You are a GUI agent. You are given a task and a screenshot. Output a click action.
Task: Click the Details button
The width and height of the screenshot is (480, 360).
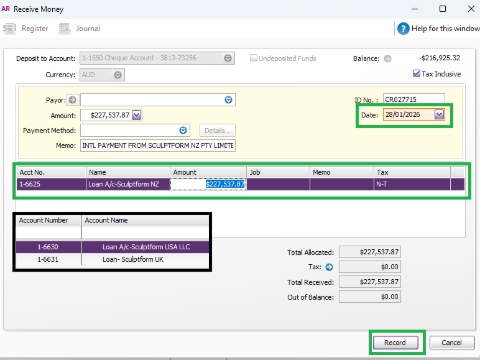coord(217,130)
